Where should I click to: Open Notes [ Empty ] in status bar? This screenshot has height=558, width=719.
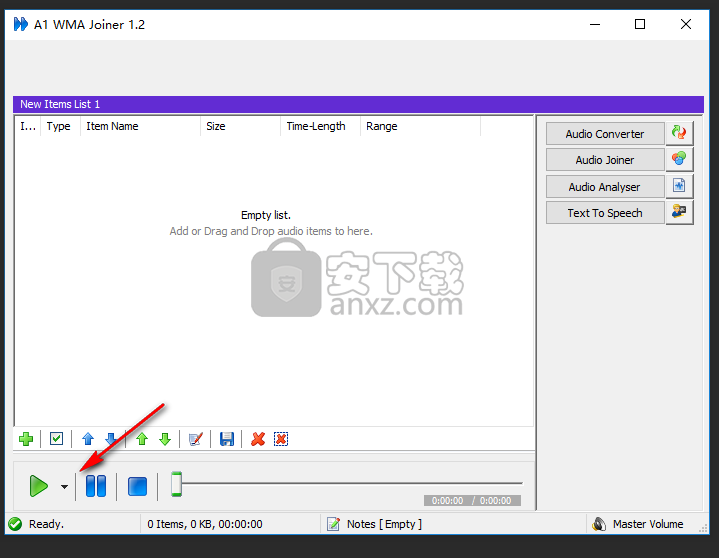[384, 524]
